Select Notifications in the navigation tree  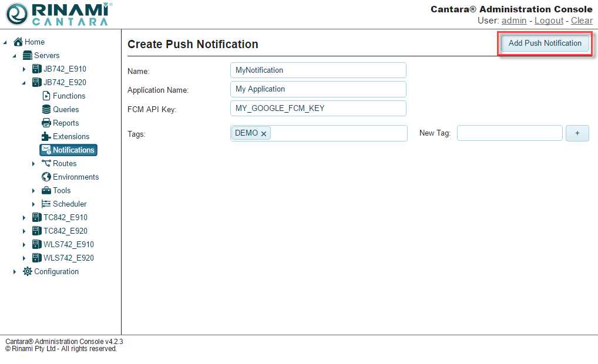[x=73, y=150]
